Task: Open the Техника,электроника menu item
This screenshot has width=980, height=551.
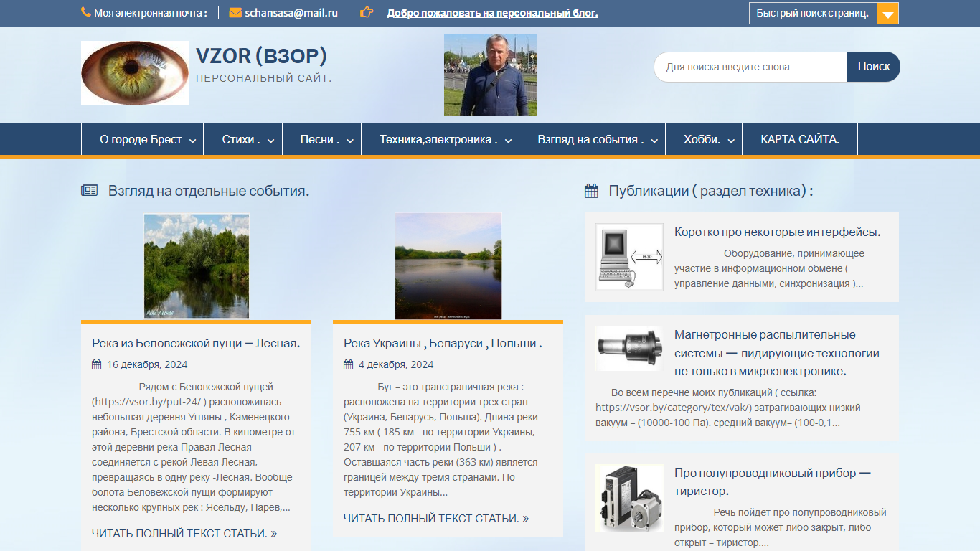Action: pyautogui.click(x=438, y=140)
